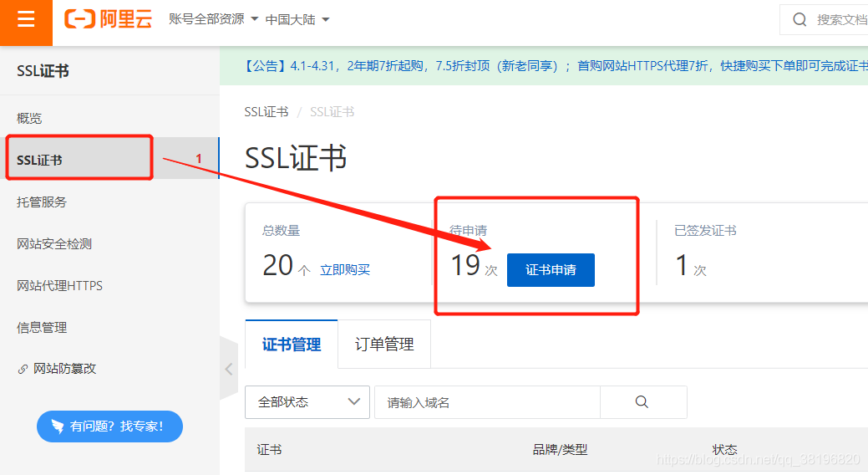Collapse the sidebar using the arrow handle

tap(229, 369)
